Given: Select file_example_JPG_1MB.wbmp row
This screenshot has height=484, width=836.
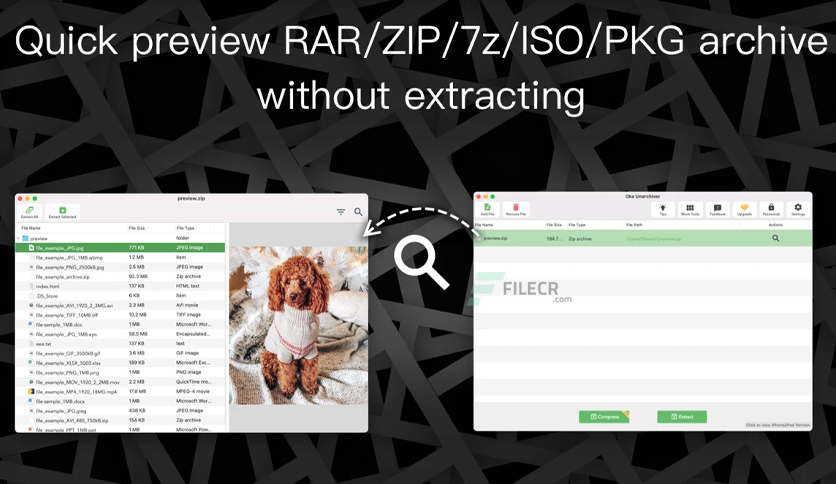Looking at the screenshot, I should pyautogui.click(x=120, y=257).
